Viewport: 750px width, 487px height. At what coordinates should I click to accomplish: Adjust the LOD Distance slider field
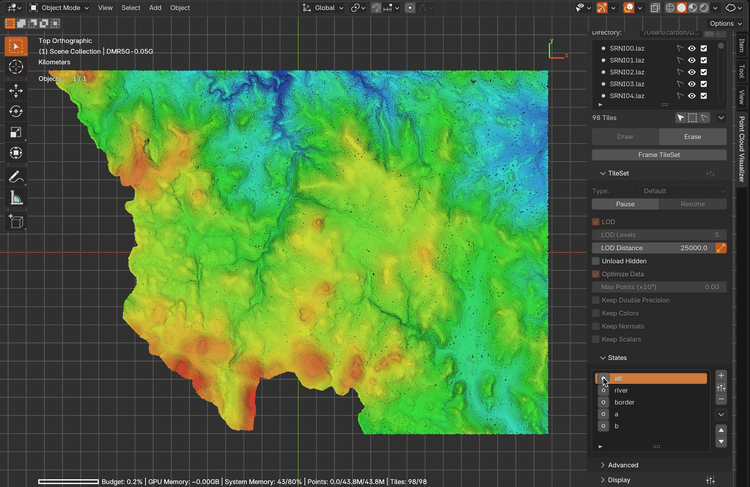pos(652,247)
